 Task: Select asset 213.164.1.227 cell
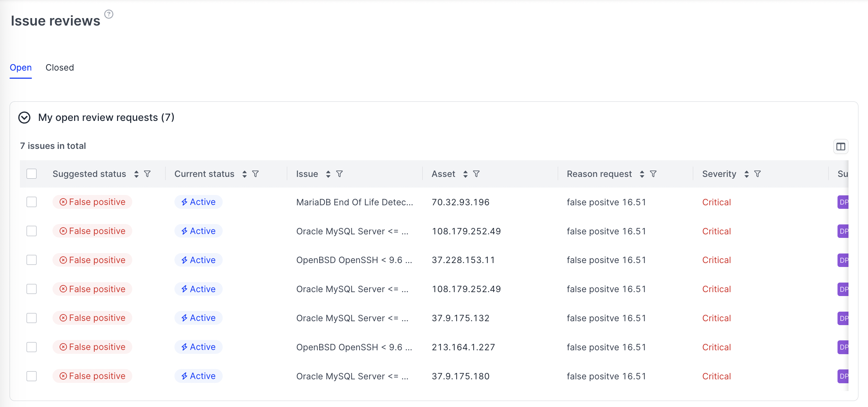pos(463,347)
